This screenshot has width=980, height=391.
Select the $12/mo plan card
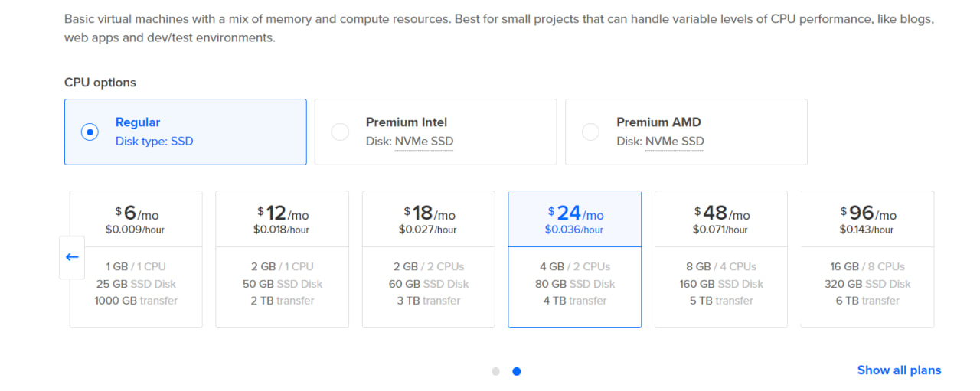click(283, 259)
